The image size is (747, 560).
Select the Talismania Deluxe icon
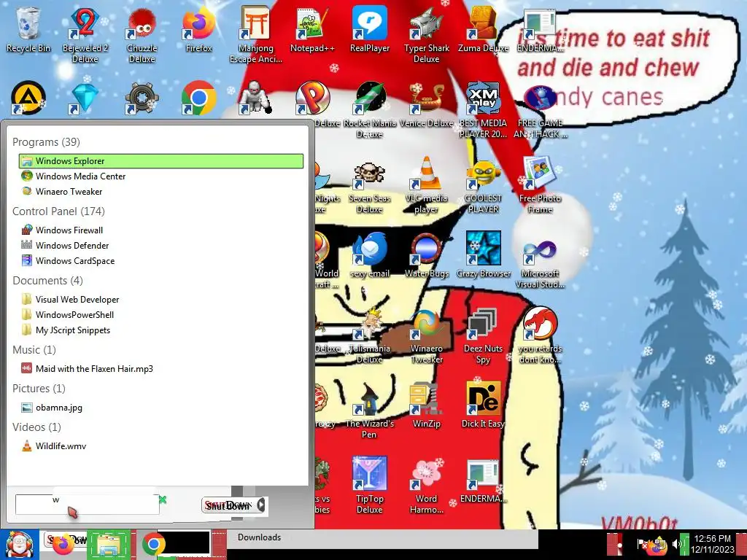click(x=370, y=335)
